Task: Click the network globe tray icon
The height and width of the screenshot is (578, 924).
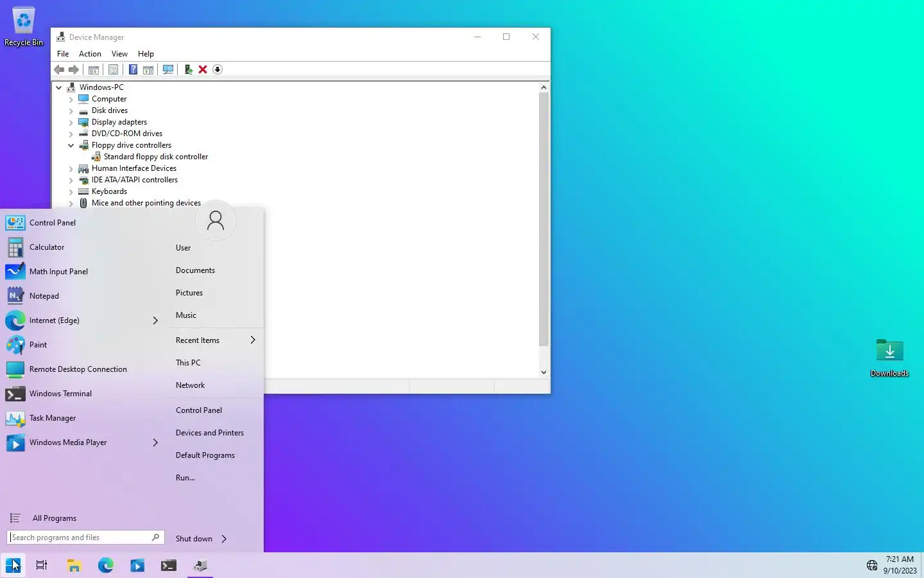Action: [872, 565]
